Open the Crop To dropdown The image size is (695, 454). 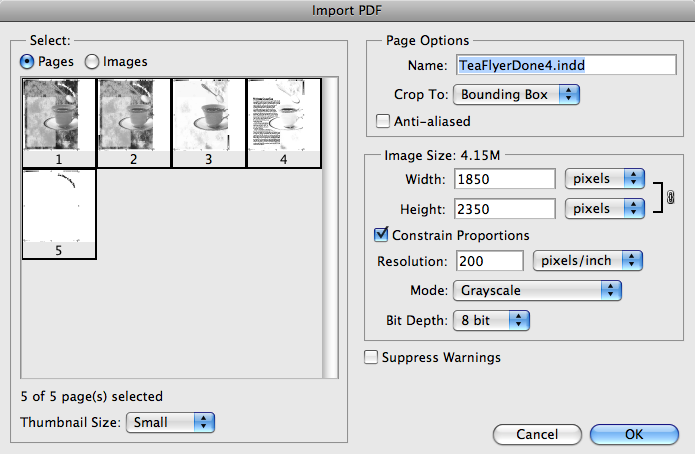(x=516, y=94)
